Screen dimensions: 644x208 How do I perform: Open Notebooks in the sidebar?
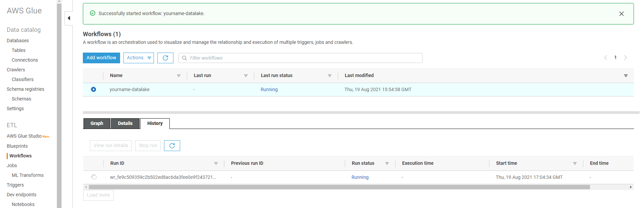23,204
